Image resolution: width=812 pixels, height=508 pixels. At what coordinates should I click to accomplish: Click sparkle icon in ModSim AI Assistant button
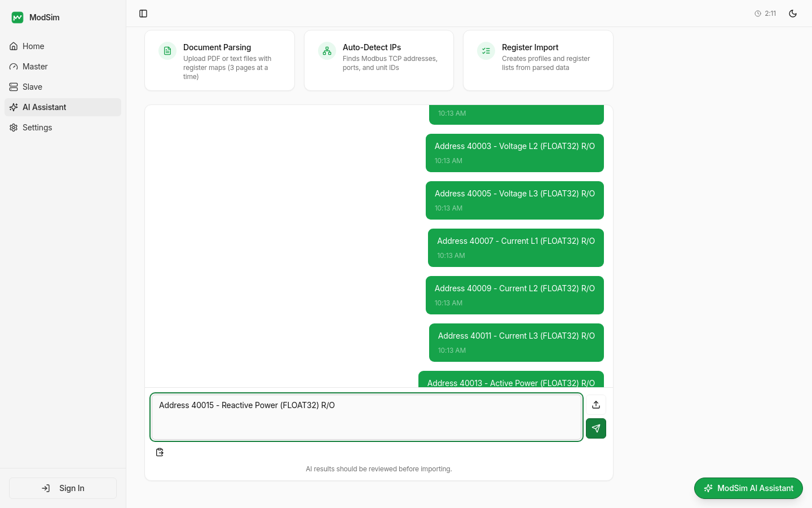tap(708, 488)
